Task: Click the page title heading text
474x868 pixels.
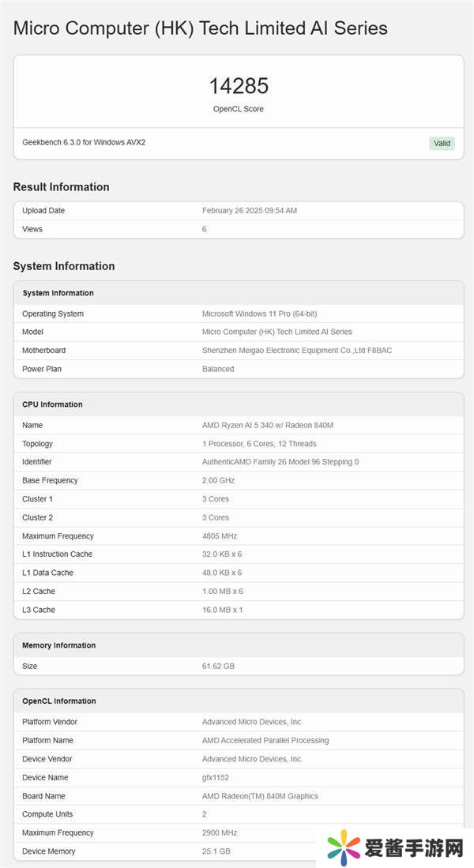Action: click(x=201, y=28)
